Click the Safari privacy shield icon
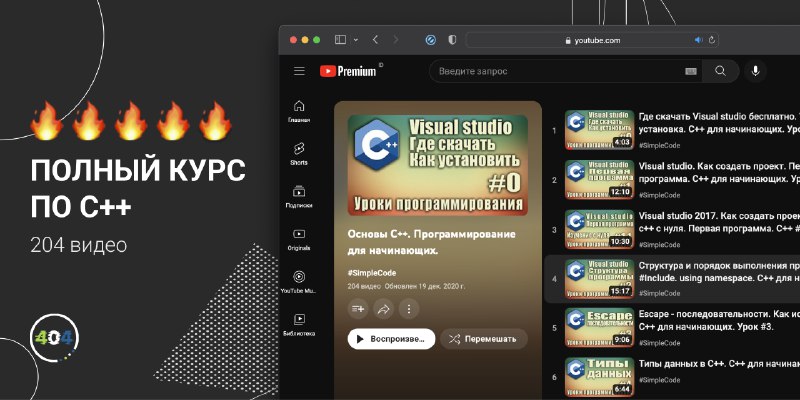Screen dimensions: 800x400 [452, 40]
